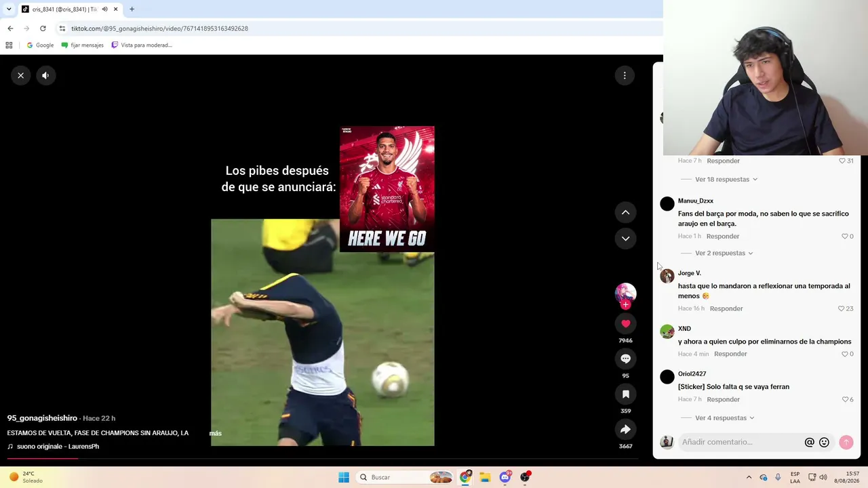Switch the ESP LAA keyboard language
The width and height of the screenshot is (868, 488).
795,477
